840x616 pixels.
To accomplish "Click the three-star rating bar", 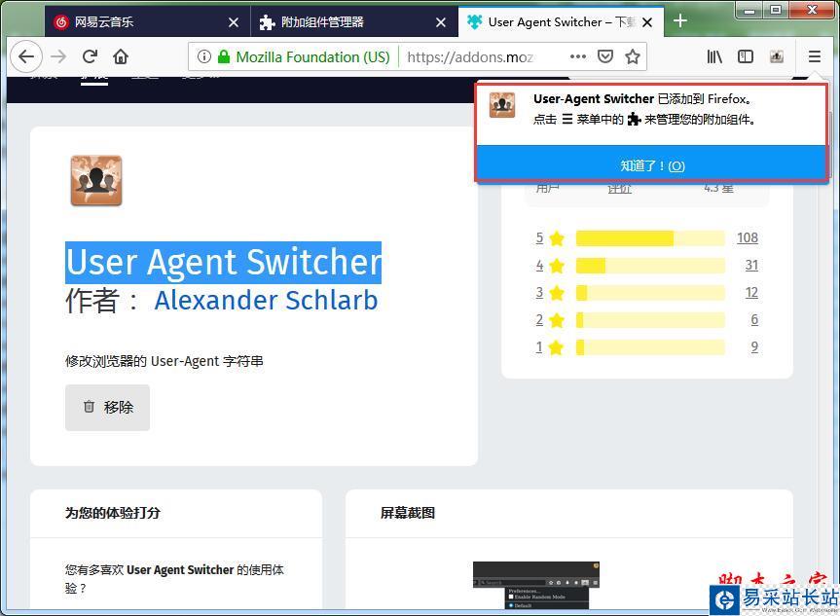I will tap(650, 293).
